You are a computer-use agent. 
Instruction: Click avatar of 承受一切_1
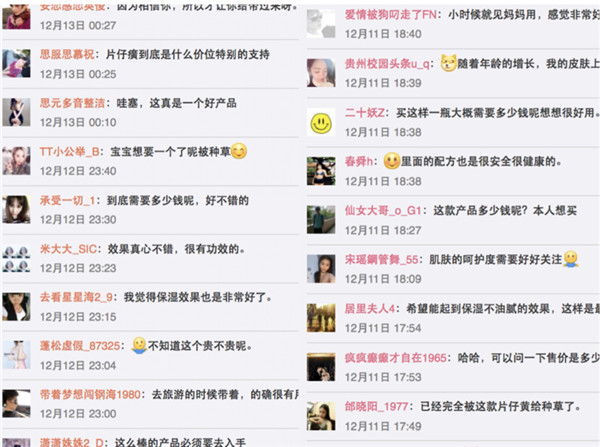click(x=16, y=210)
